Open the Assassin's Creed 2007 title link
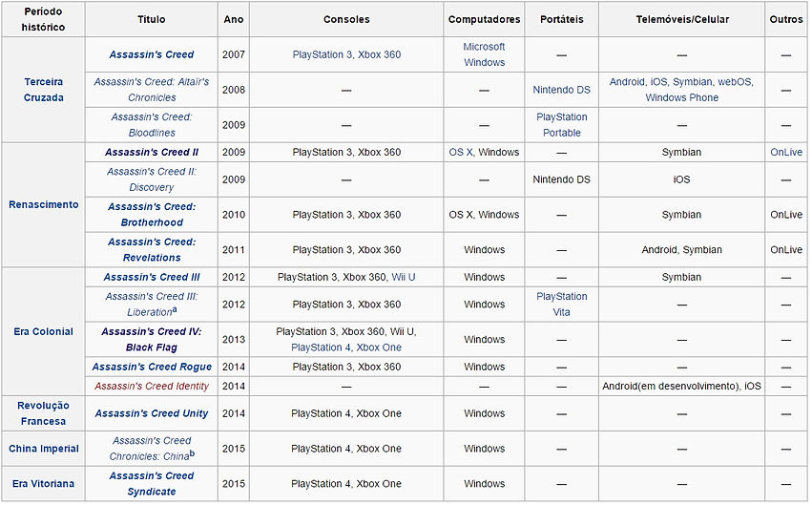Screen dimensions: 812x505 coord(151,54)
